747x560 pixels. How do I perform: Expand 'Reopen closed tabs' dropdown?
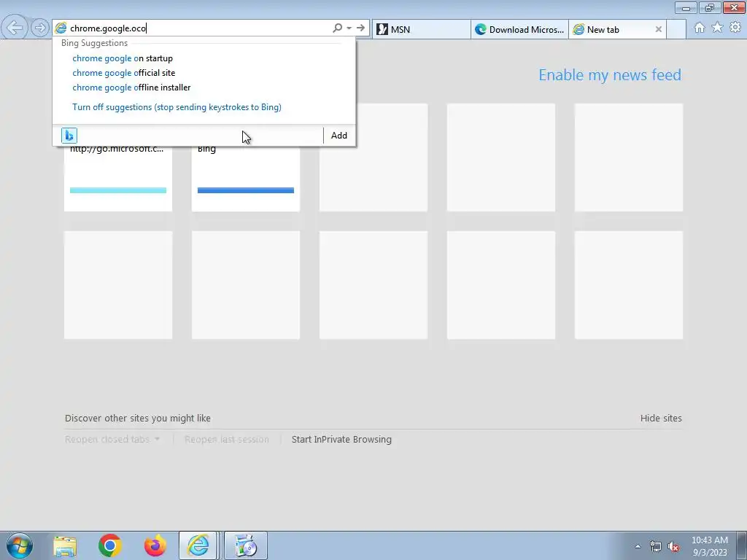[x=112, y=439]
